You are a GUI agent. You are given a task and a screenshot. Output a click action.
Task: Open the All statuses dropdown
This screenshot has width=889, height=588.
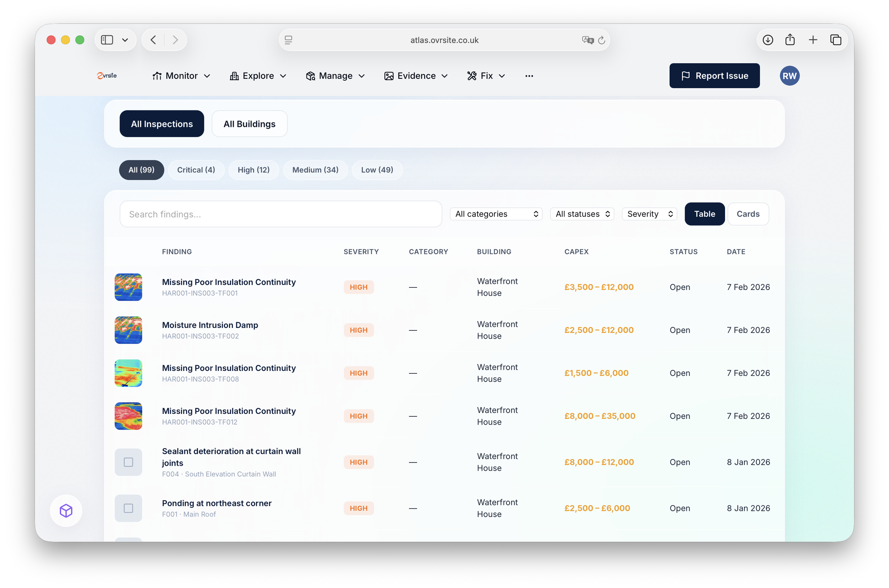point(582,214)
